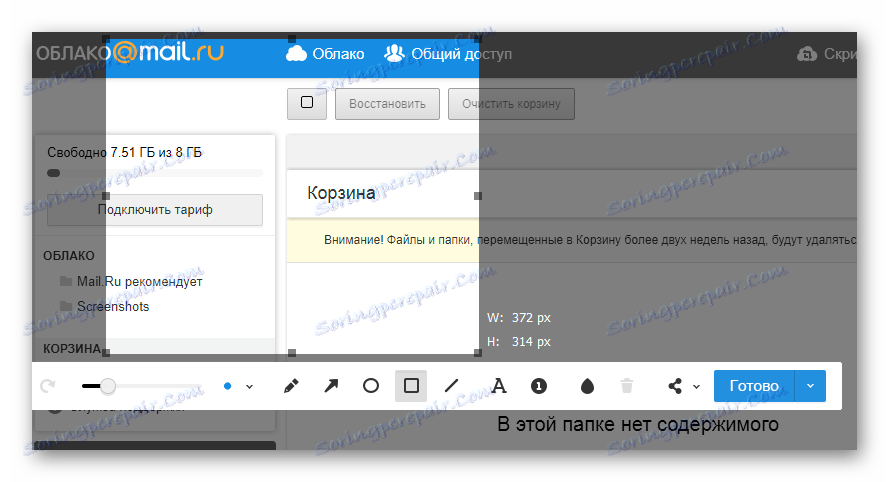Click the people icon near Общий доступ
Image resolution: width=889 pixels, height=482 pixels.
coord(394,53)
